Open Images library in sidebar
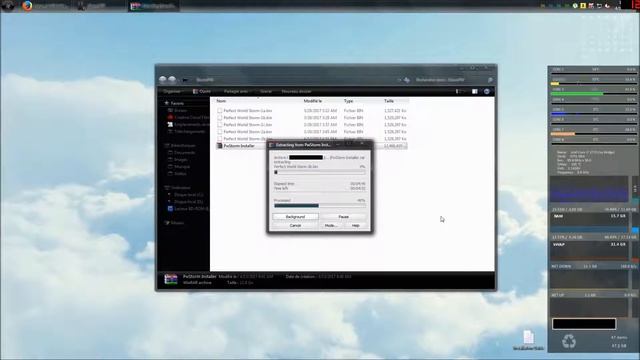The image size is (640, 360). pos(178,160)
